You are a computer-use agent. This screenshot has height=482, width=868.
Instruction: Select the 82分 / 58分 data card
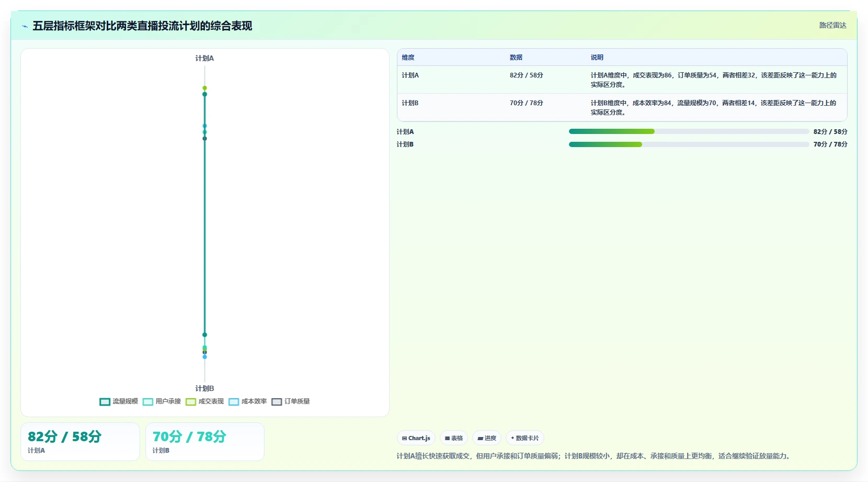click(x=80, y=442)
